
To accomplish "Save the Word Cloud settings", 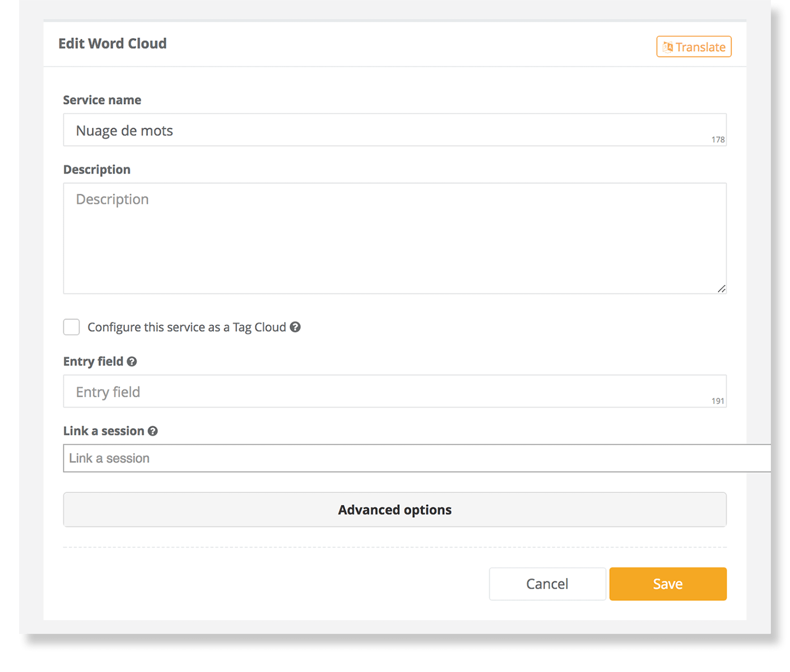I will coord(668,584).
